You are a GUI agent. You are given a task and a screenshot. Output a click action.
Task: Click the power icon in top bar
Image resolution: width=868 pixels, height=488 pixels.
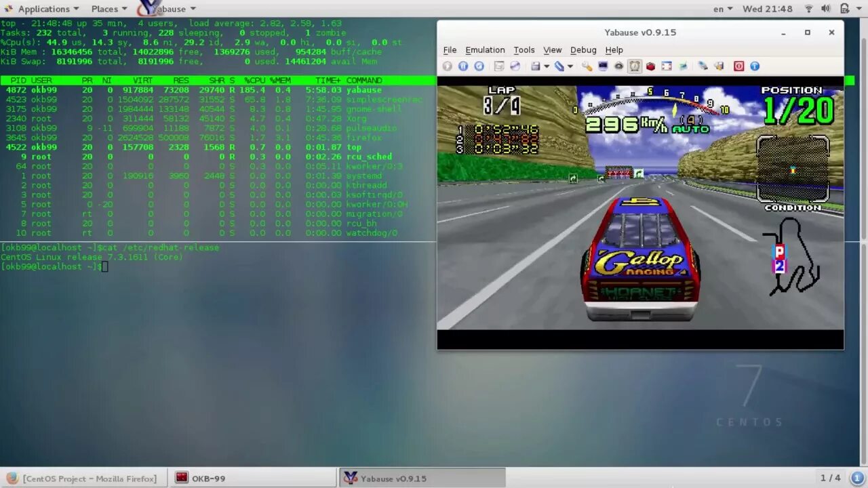tap(844, 9)
